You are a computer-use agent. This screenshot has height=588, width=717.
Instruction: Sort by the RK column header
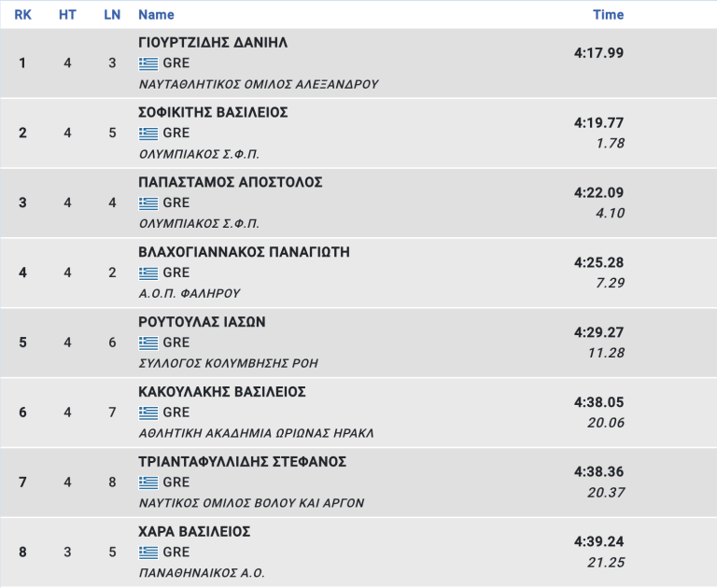coord(23,15)
